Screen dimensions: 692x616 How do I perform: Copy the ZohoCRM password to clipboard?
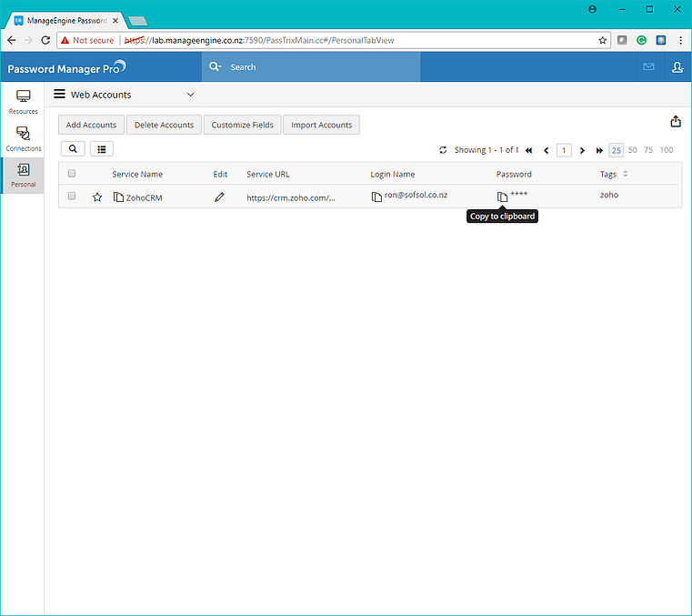(x=502, y=197)
